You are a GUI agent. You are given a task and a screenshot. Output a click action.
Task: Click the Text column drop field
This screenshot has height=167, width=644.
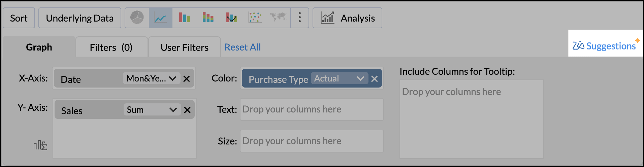pos(312,109)
